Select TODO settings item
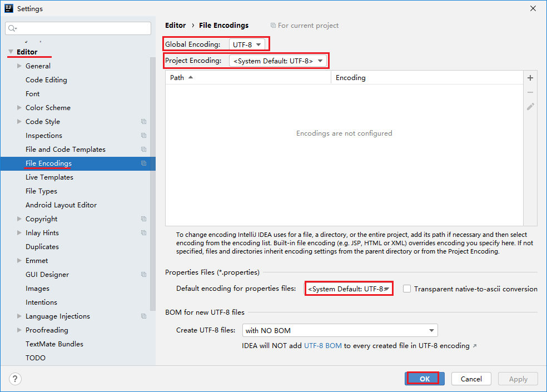Image resolution: width=547 pixels, height=392 pixels. pyautogui.click(x=35, y=358)
